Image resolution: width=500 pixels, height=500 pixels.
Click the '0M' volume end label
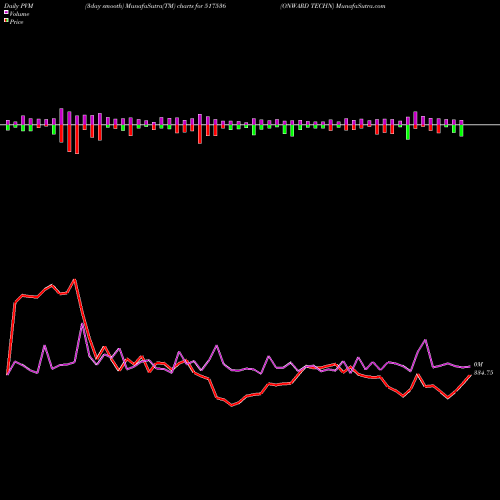click(478, 365)
